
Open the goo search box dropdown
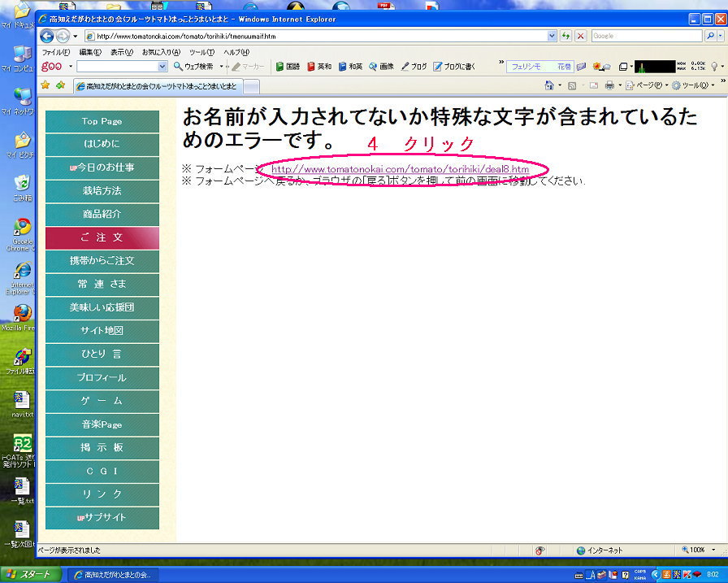[x=162, y=67]
